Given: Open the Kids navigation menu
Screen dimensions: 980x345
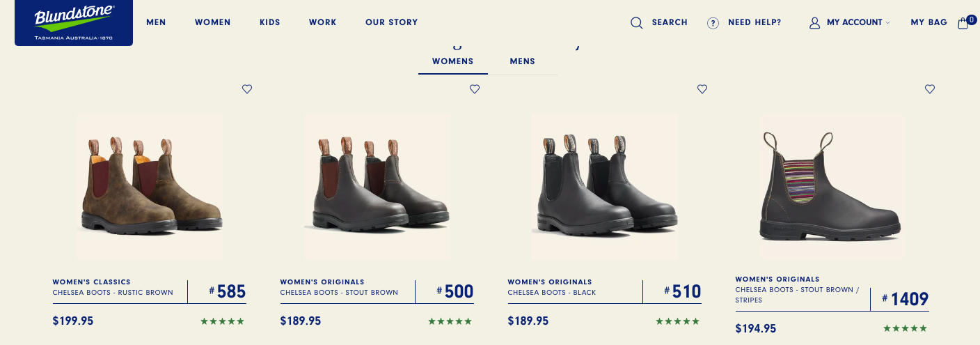Looking at the screenshot, I should pyautogui.click(x=270, y=22).
